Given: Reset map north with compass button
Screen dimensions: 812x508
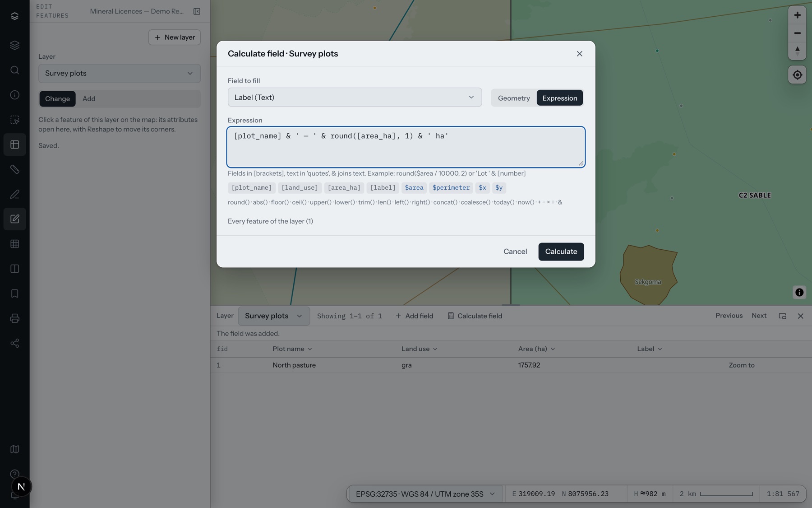Looking at the screenshot, I should click(x=797, y=51).
